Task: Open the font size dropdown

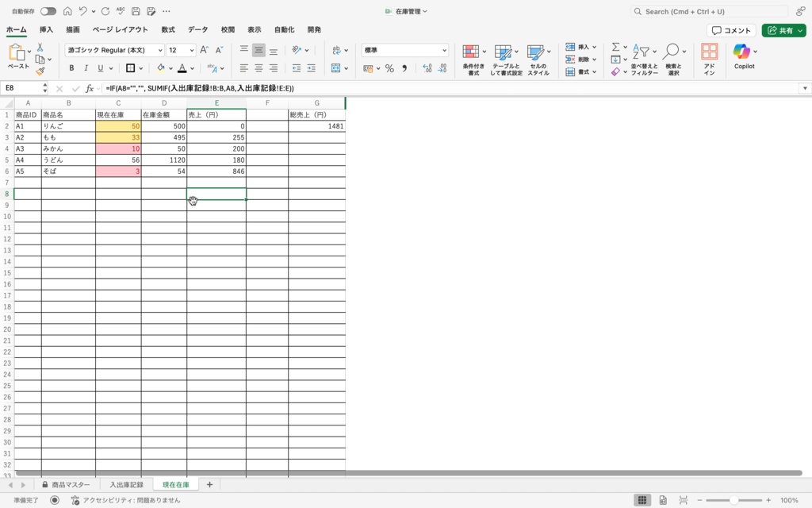Action: coord(192,50)
